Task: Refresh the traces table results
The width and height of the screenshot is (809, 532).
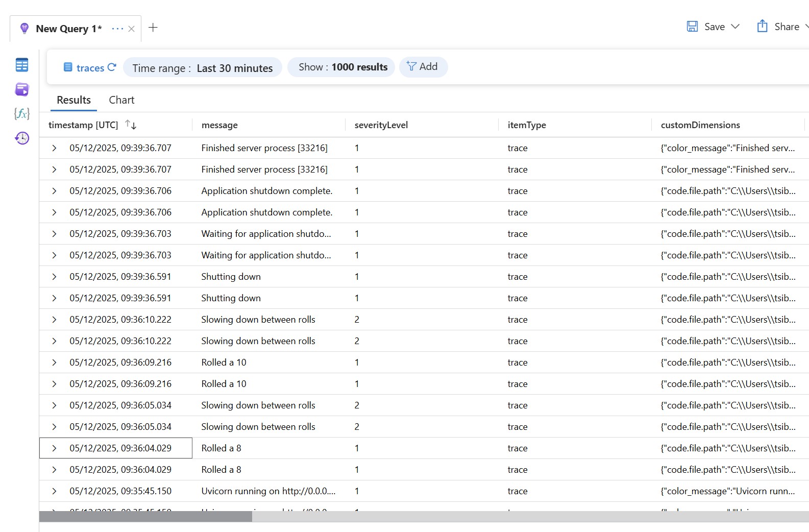Action: 112,67
